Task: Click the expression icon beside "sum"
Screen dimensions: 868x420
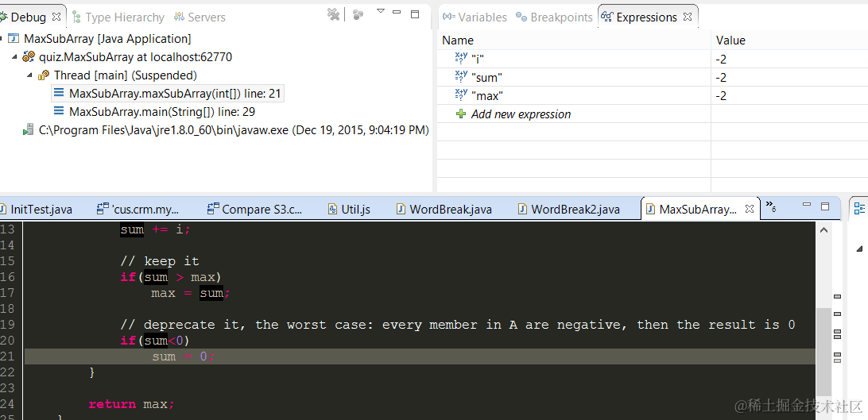Action: point(461,77)
